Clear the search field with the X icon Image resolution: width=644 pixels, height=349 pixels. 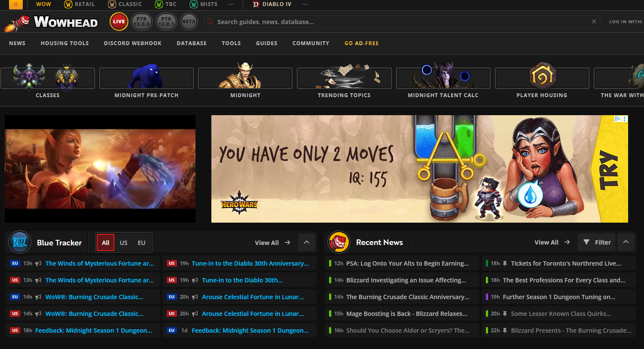coord(594,21)
